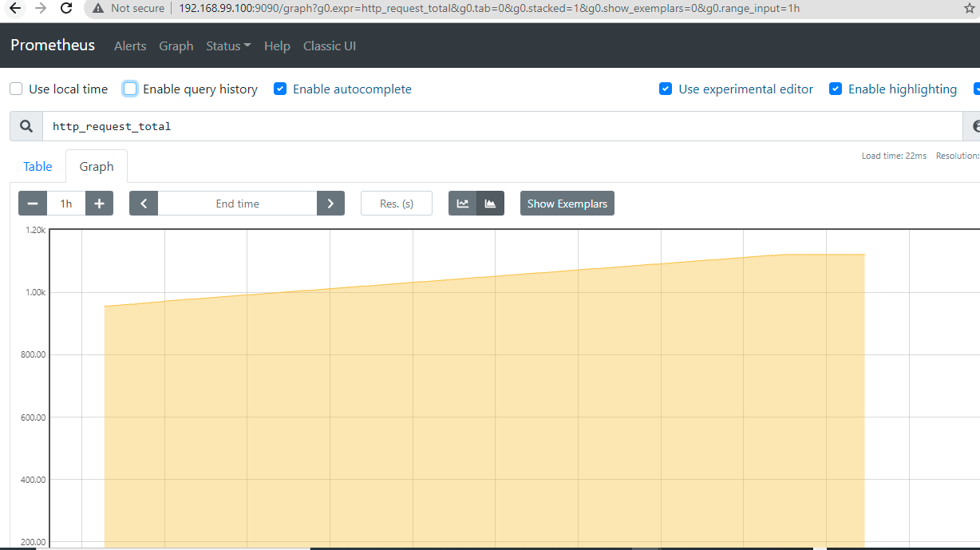
Task: Reload the page in the browser
Action: point(65,9)
